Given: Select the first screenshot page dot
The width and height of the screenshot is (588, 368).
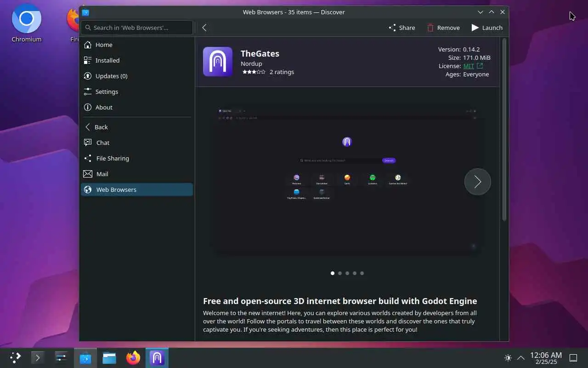Looking at the screenshot, I should (333, 273).
